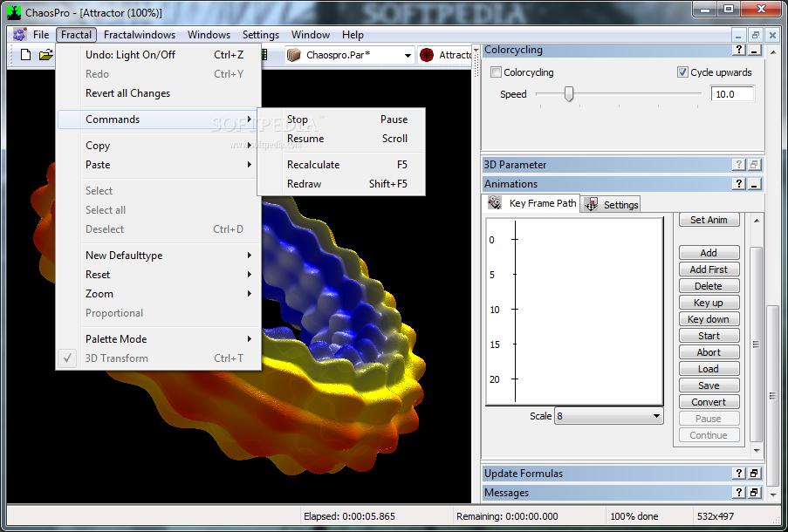The width and height of the screenshot is (788, 532).
Task: Open the Fractalwindows menu
Action: (140, 35)
